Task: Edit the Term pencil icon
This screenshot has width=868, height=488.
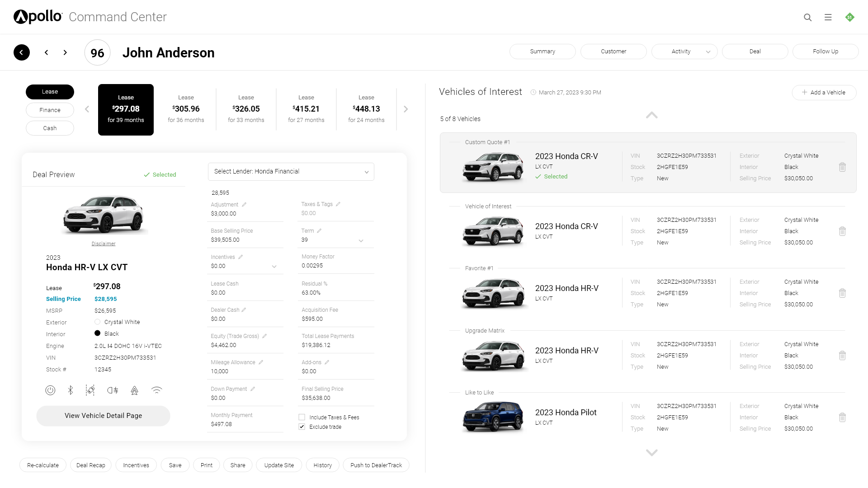Action: click(x=319, y=230)
